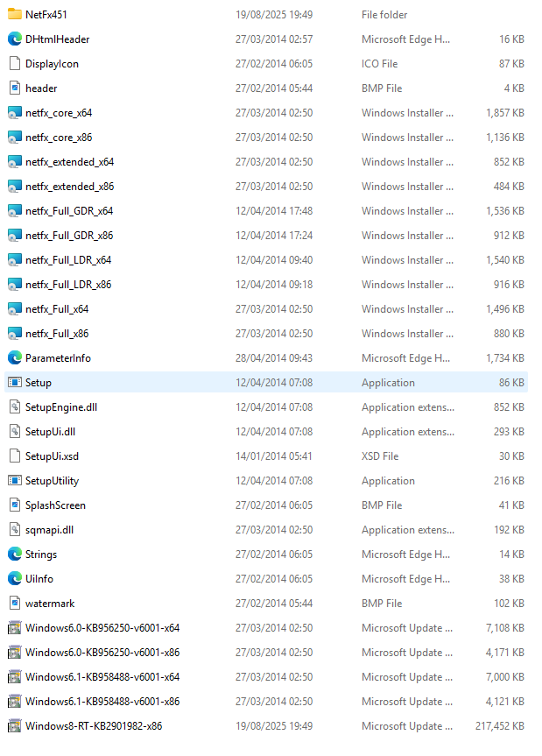Click BMP File type in watermark row
The image size is (542, 756).
382,604
